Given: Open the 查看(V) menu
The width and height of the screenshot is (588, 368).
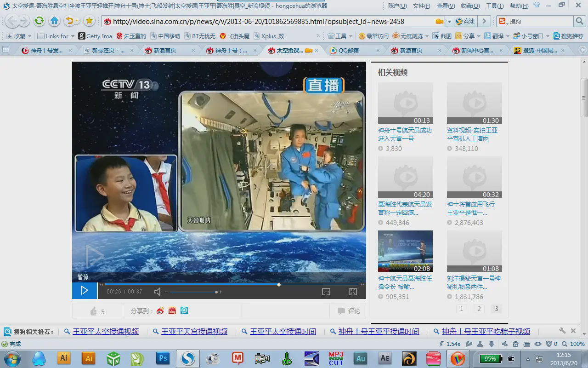Looking at the screenshot, I should pos(446,6).
